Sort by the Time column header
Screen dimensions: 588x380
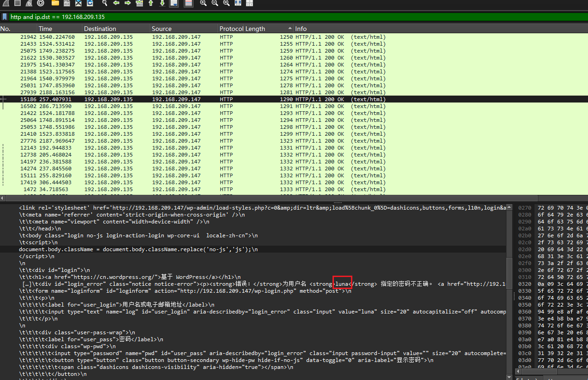[x=60, y=29]
